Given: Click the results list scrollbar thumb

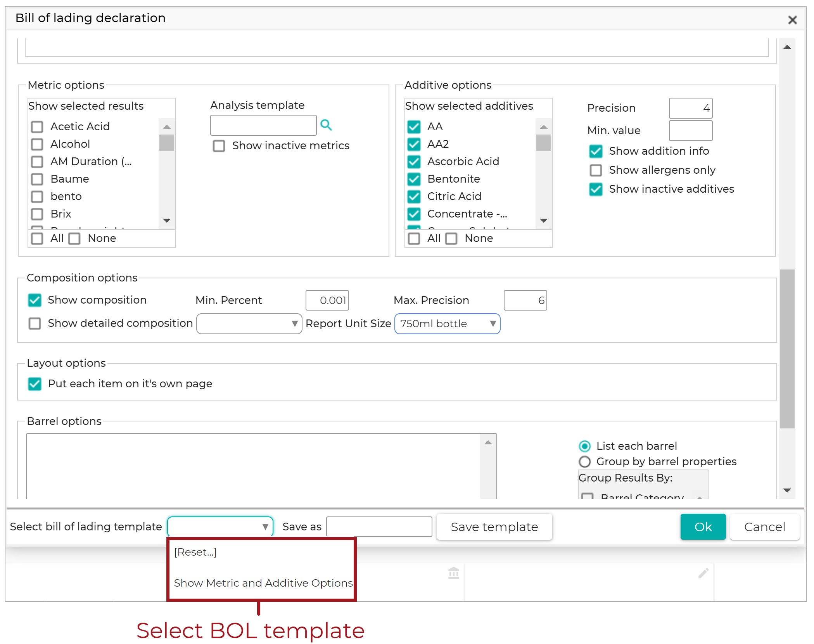Looking at the screenshot, I should (x=167, y=142).
